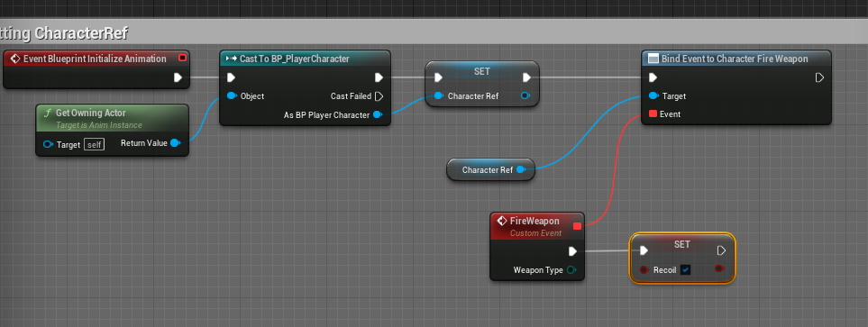The height and width of the screenshot is (327, 868).
Task: Click the output value pin of SET Character Ref
Action: coord(525,95)
